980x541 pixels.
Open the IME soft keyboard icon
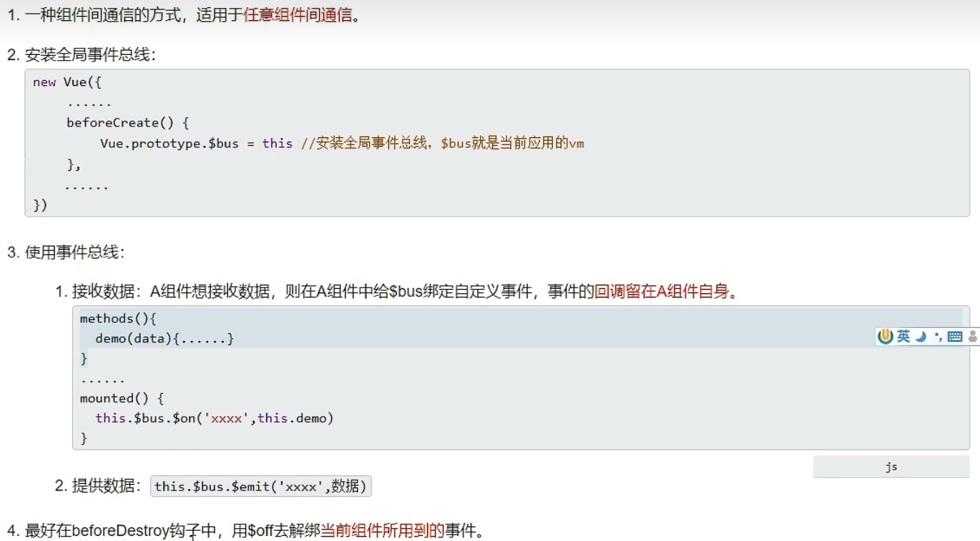pyautogui.click(x=955, y=337)
